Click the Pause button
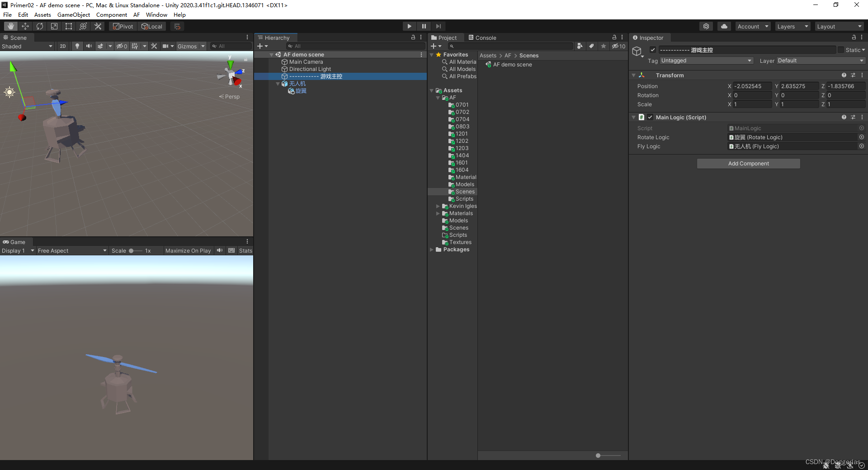This screenshot has height=470, width=868. [424, 26]
